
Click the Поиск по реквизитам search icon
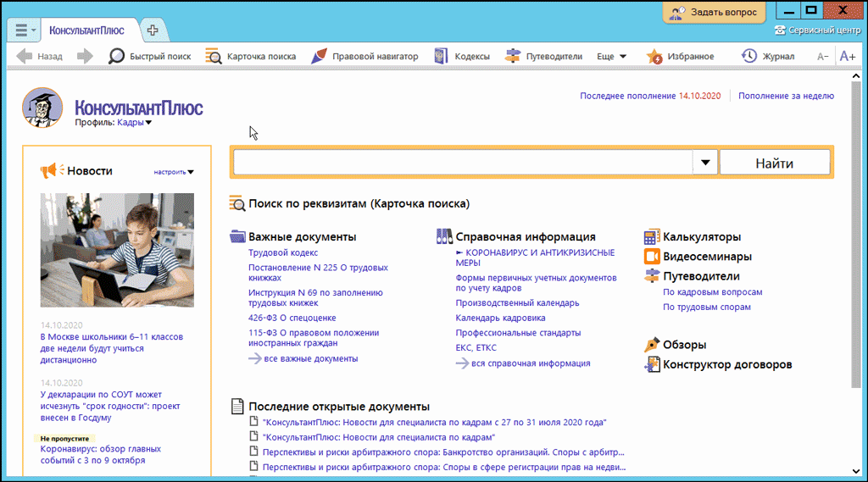tap(237, 203)
